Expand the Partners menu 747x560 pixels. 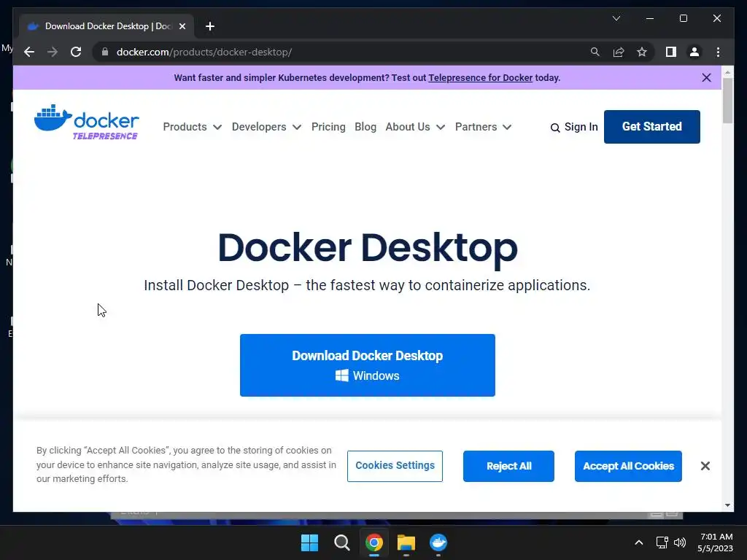483,127
